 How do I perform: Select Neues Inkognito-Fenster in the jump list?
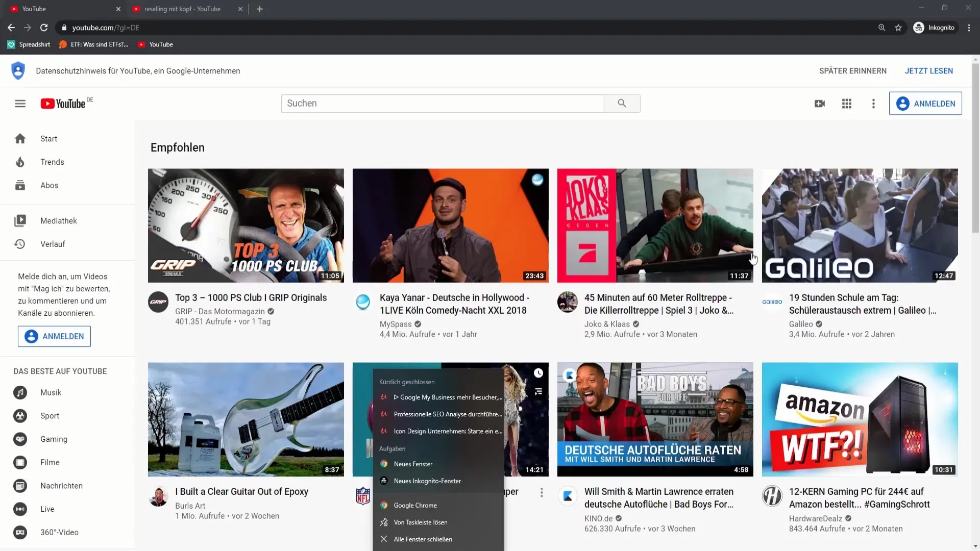[x=427, y=481]
